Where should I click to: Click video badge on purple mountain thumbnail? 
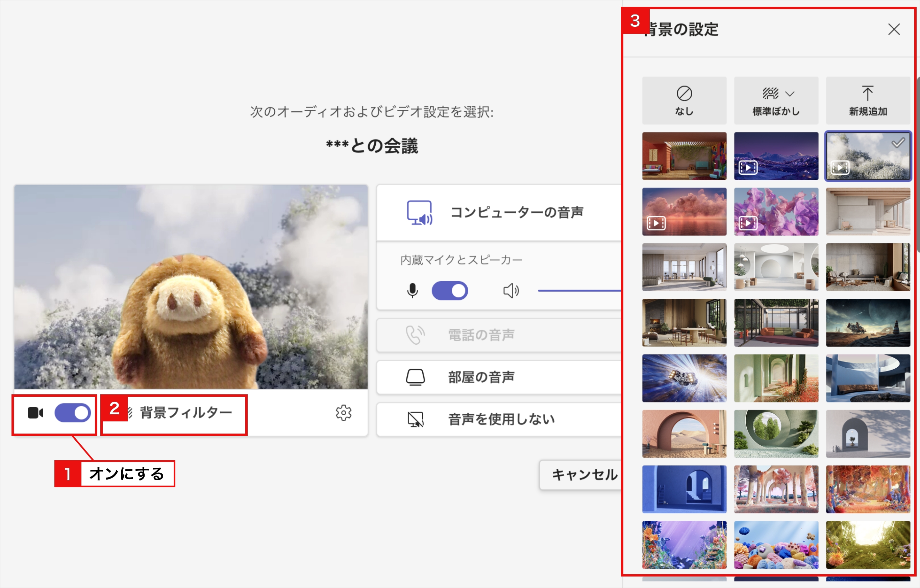pos(748,168)
